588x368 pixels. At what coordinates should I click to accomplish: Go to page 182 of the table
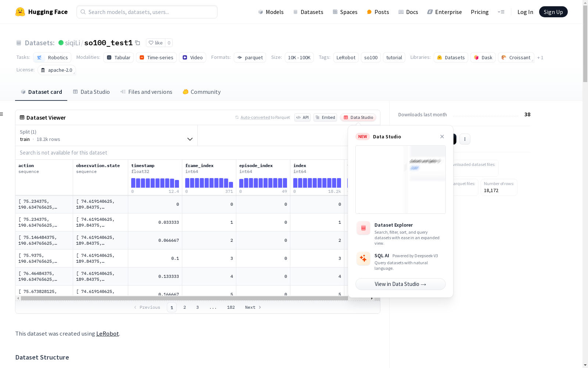[x=231, y=307]
